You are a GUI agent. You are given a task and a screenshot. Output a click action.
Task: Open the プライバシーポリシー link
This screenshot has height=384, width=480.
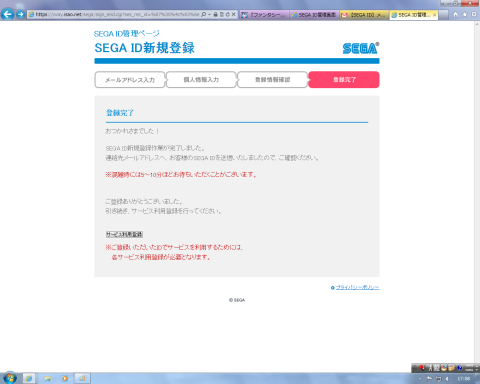click(x=357, y=287)
